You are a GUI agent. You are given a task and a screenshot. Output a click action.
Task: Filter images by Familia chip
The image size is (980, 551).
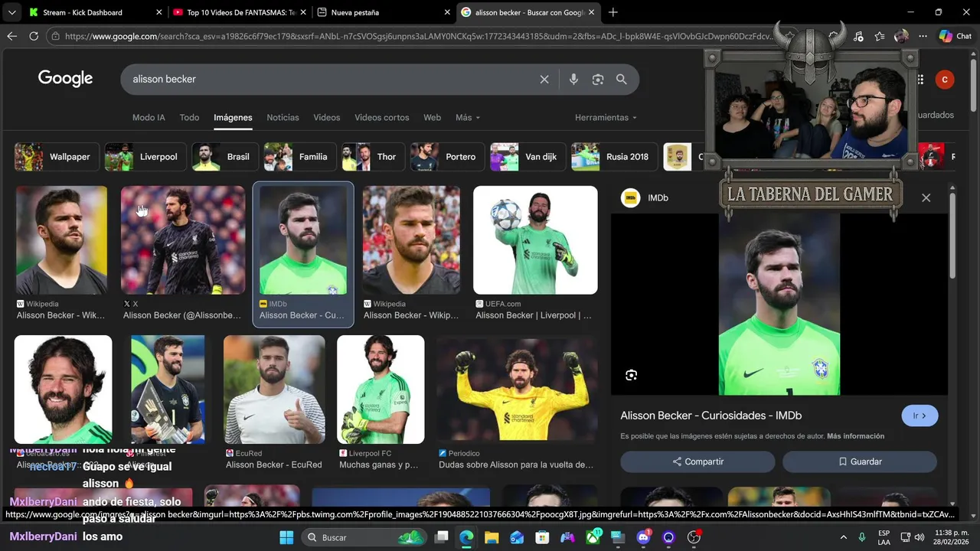(x=299, y=157)
